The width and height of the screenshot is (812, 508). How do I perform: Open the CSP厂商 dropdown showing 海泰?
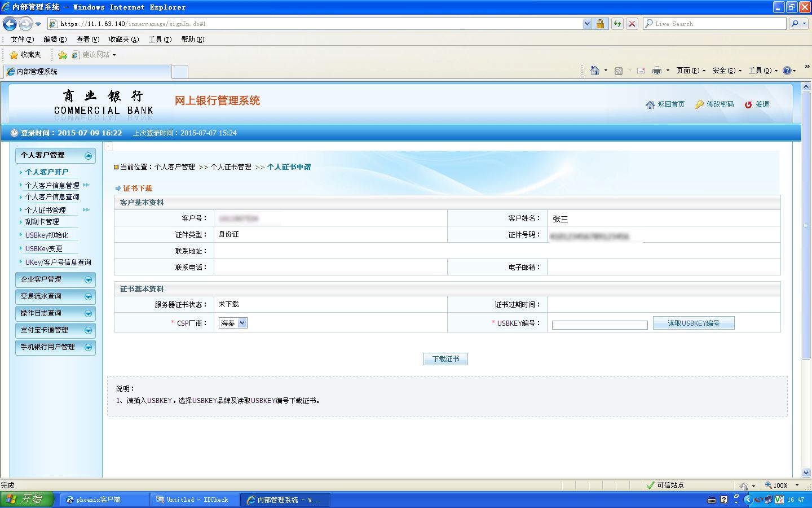coord(233,323)
